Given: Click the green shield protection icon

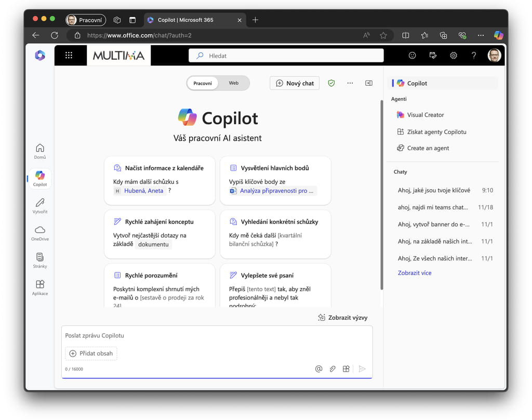Looking at the screenshot, I should (331, 83).
